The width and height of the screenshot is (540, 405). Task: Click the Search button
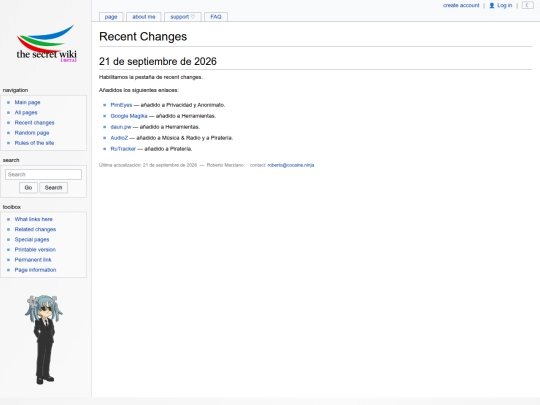[x=53, y=188]
